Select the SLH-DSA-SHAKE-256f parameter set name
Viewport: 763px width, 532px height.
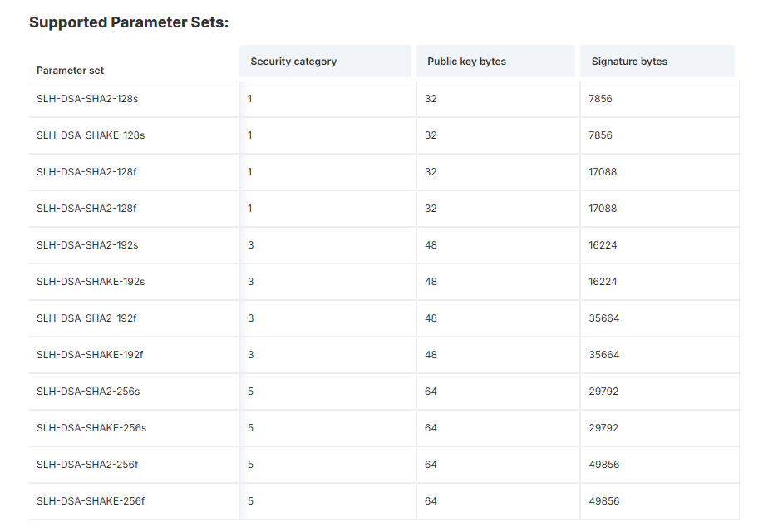[91, 501]
